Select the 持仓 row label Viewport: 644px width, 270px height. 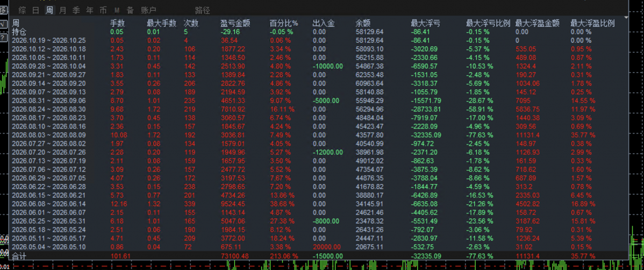[19, 31]
